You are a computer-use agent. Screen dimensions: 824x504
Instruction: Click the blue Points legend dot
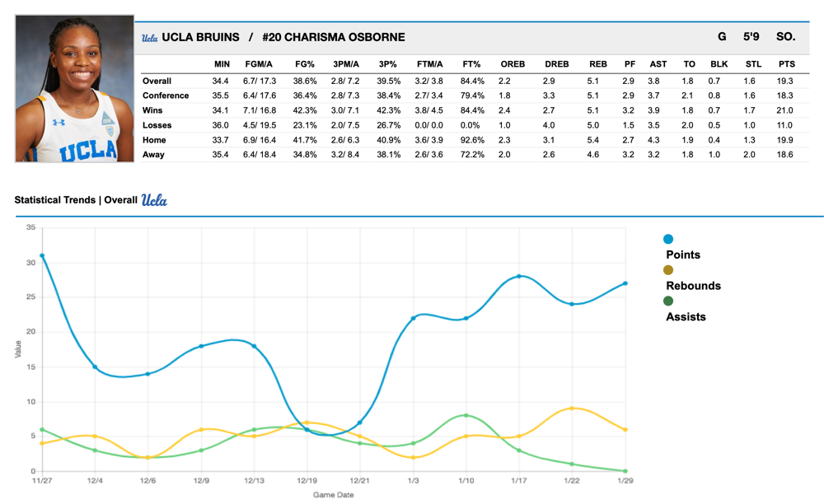(668, 239)
